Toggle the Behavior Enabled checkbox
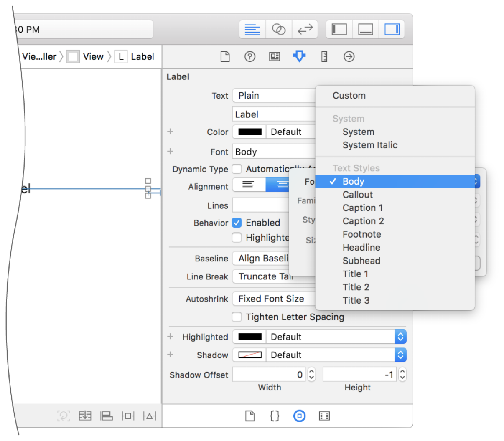504x441 pixels. point(237,223)
